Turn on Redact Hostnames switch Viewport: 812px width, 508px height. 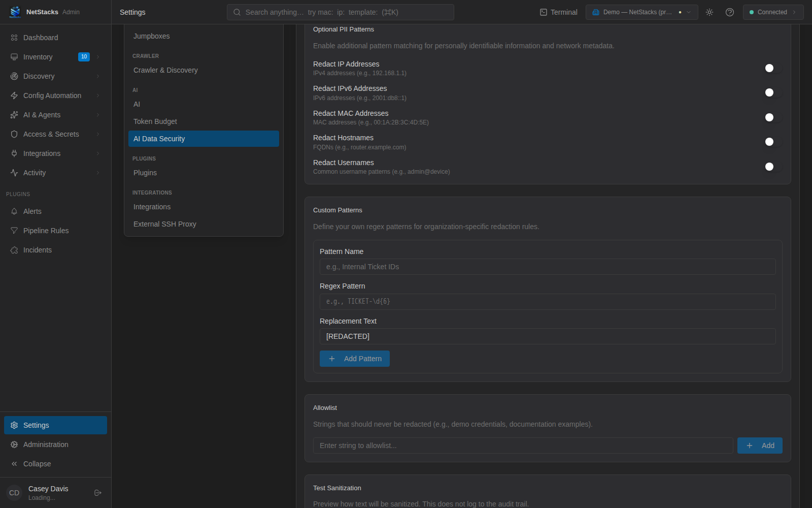point(773,142)
